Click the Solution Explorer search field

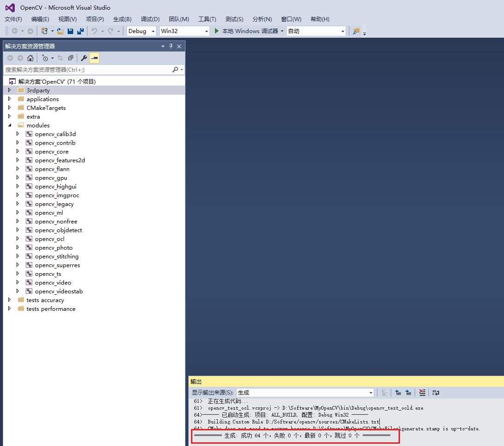[87, 70]
